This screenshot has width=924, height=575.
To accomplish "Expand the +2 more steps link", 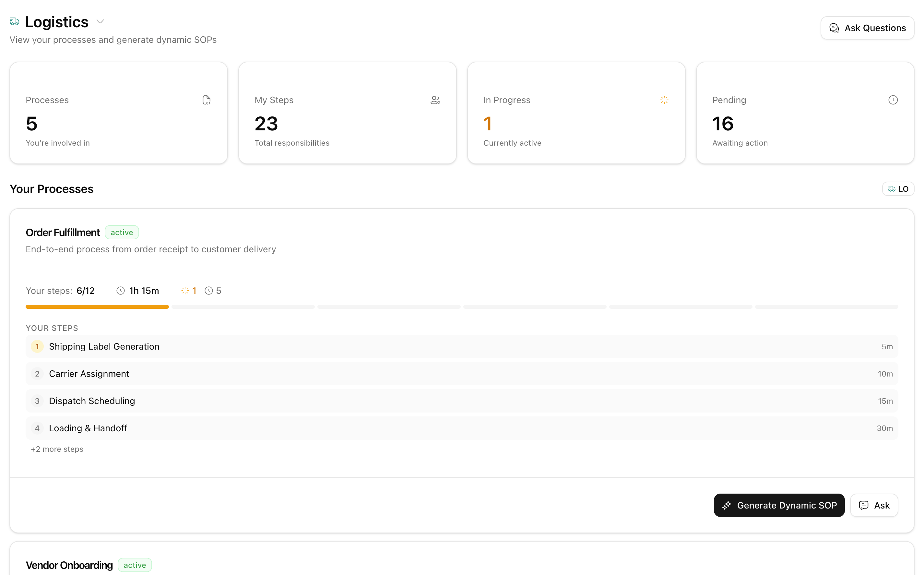I will point(57,449).
